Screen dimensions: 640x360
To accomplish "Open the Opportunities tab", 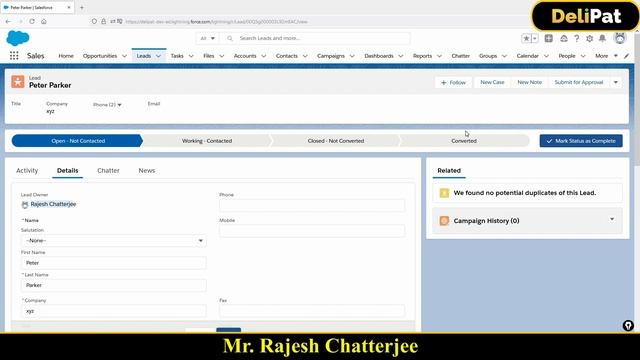I will click(100, 56).
